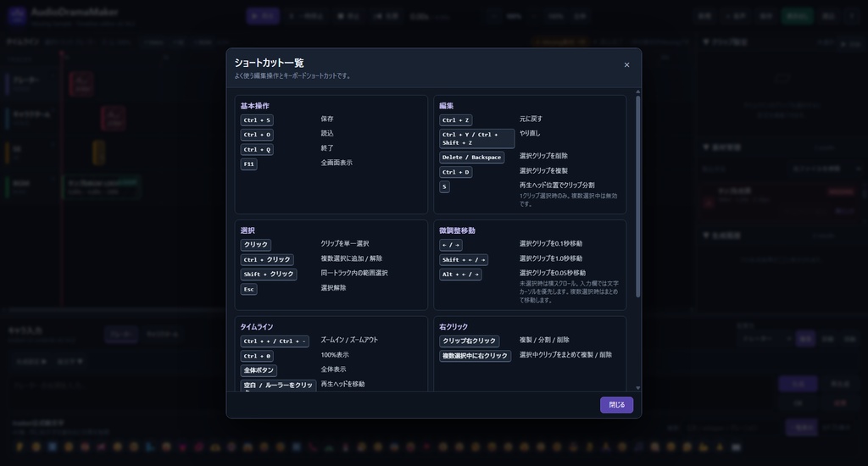The image size is (868, 466).
Task: Click the Shift + クリック badge
Action: [269, 275]
